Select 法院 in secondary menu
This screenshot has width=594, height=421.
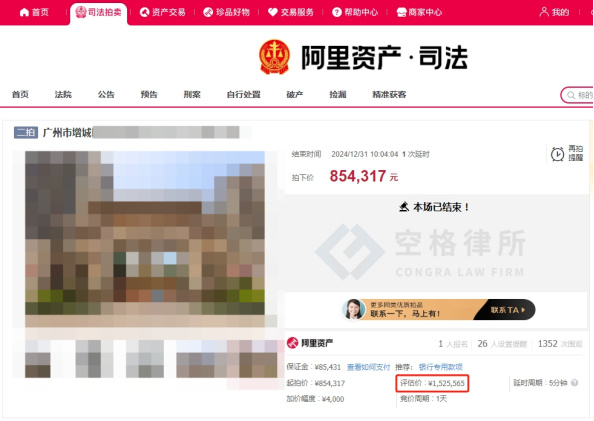point(63,94)
